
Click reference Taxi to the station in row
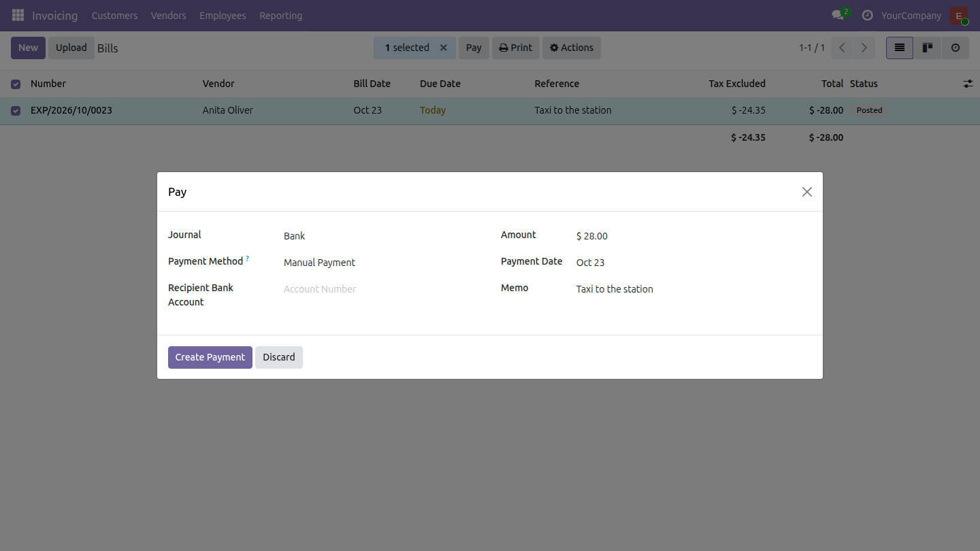573,110
